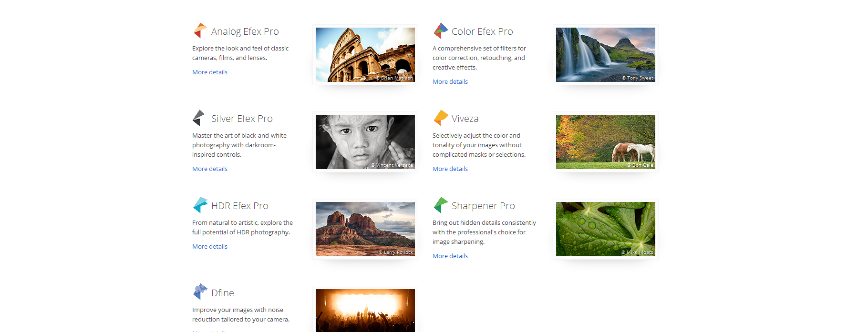View the concert crowd thumbnail for Dfine

(365, 311)
